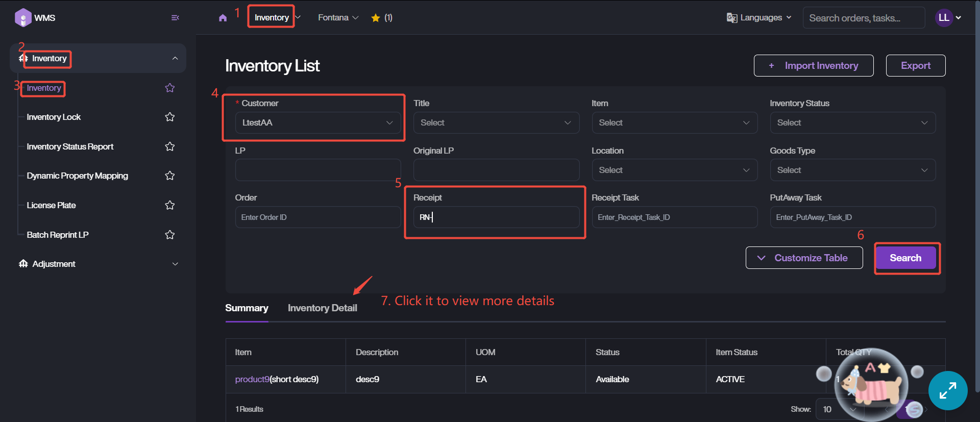Click the Languages translate icon
Viewport: 980px width, 422px height.
point(732,18)
